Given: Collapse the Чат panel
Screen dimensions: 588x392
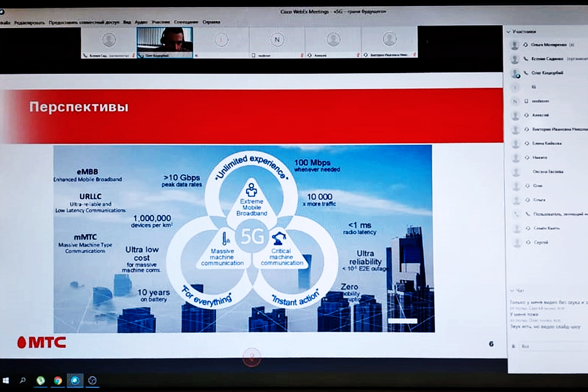Looking at the screenshot, I should (x=512, y=291).
